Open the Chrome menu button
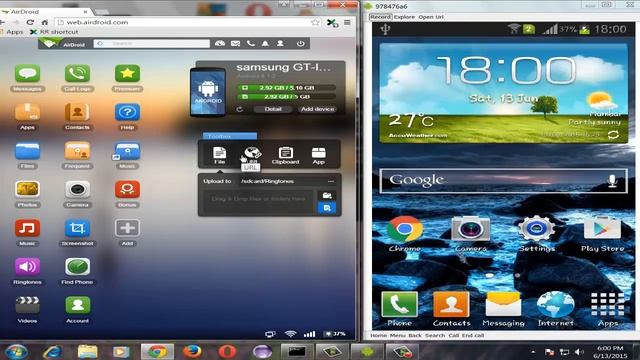 coord(347,22)
